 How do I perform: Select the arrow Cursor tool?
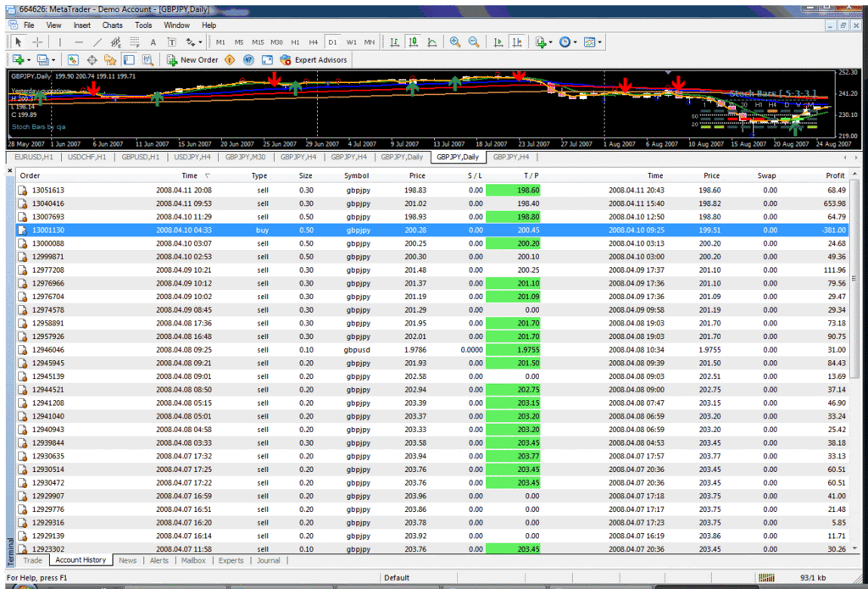[19, 42]
